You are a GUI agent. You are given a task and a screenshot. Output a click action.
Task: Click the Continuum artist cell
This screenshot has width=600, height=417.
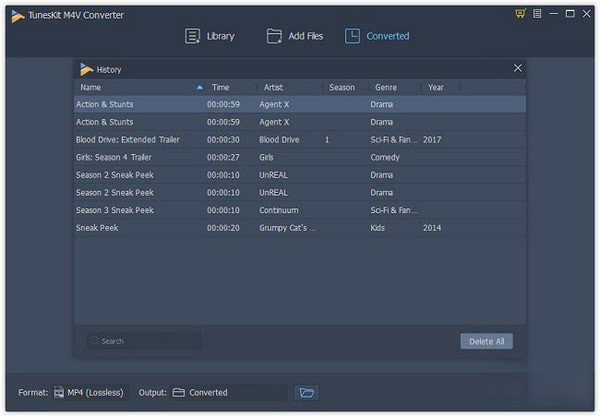point(279,210)
